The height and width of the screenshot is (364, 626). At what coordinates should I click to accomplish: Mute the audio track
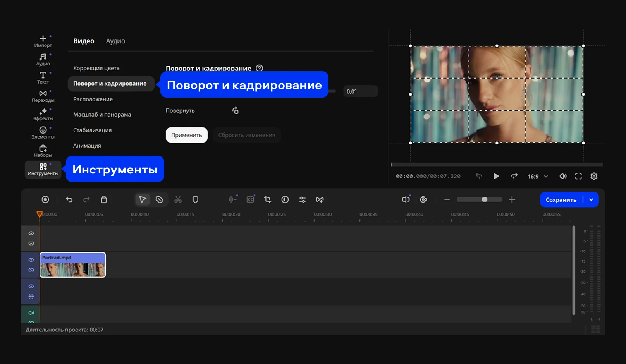[x=31, y=312]
